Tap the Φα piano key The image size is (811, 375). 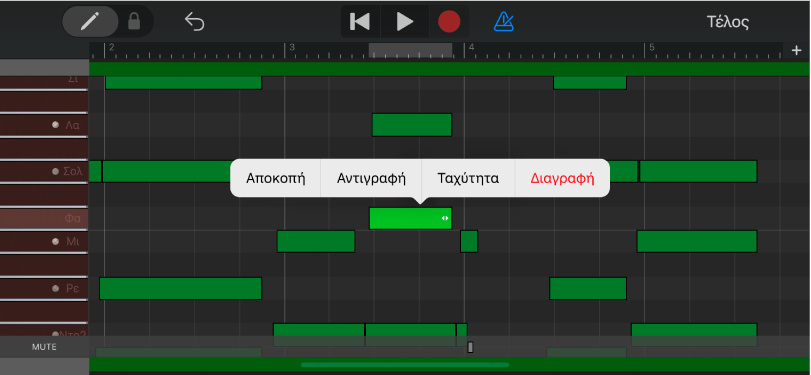pyautogui.click(x=44, y=219)
